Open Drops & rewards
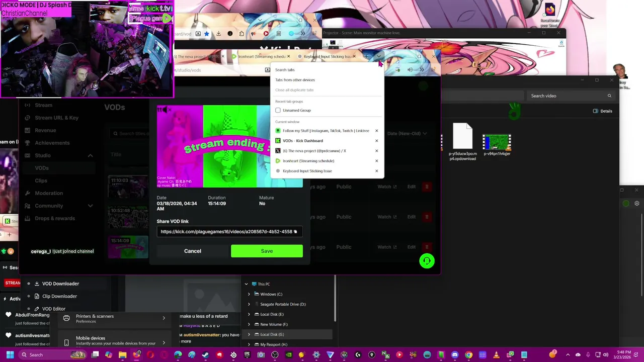The image size is (644, 362). point(55,218)
